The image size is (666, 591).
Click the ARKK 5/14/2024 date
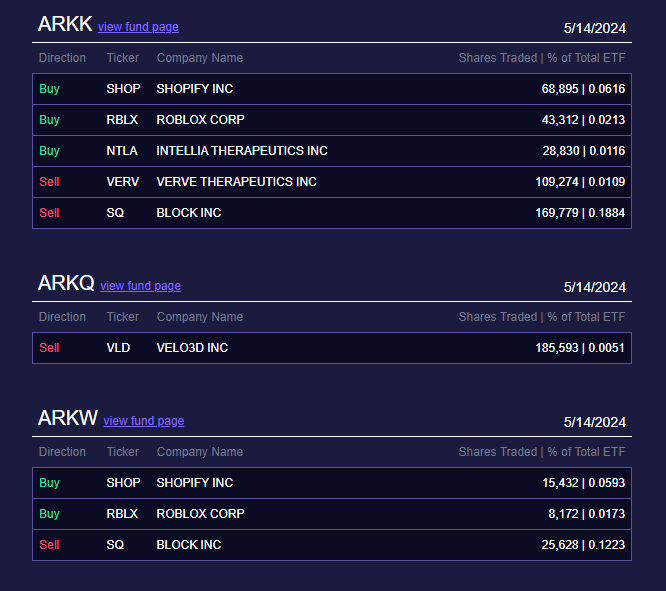[595, 28]
